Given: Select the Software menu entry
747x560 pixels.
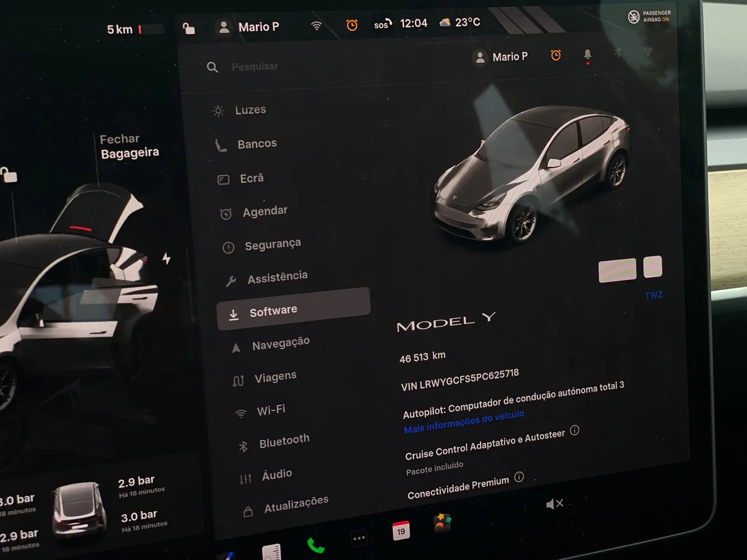Looking at the screenshot, I should (x=294, y=309).
